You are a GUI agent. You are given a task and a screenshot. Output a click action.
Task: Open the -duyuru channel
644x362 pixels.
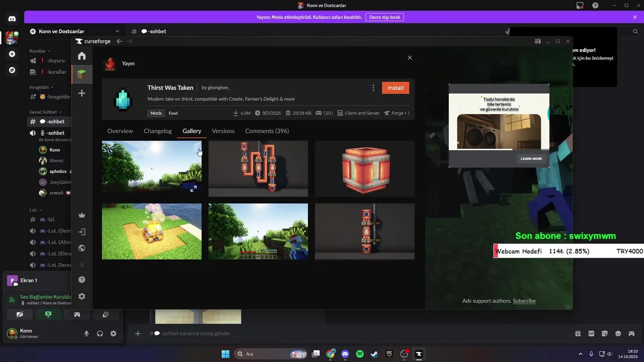[x=49, y=60]
